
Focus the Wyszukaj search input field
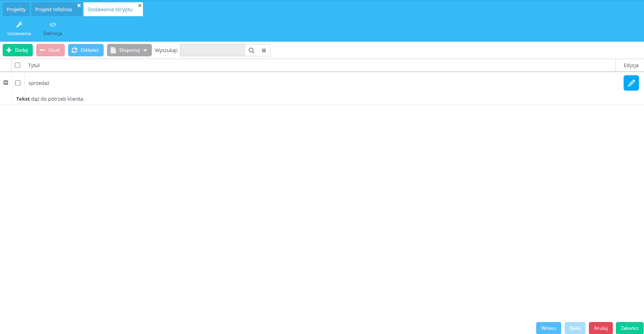pos(213,50)
